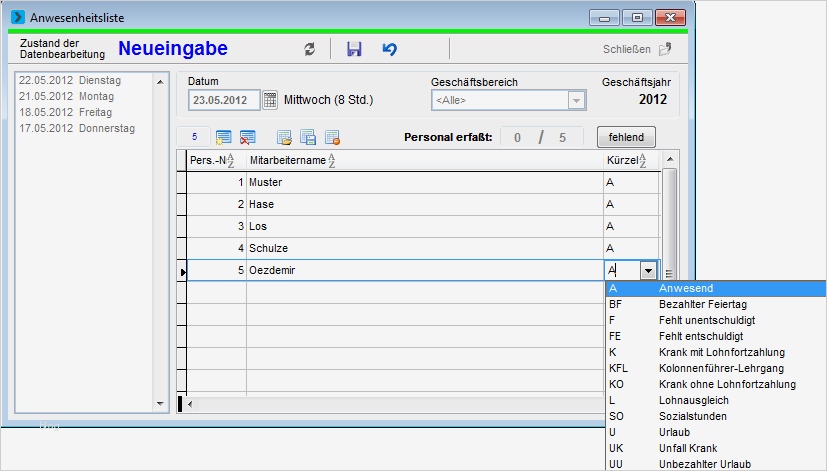The width and height of the screenshot is (827, 471).
Task: Select BF Bezahlter Feiertag option
Action: [x=716, y=304]
